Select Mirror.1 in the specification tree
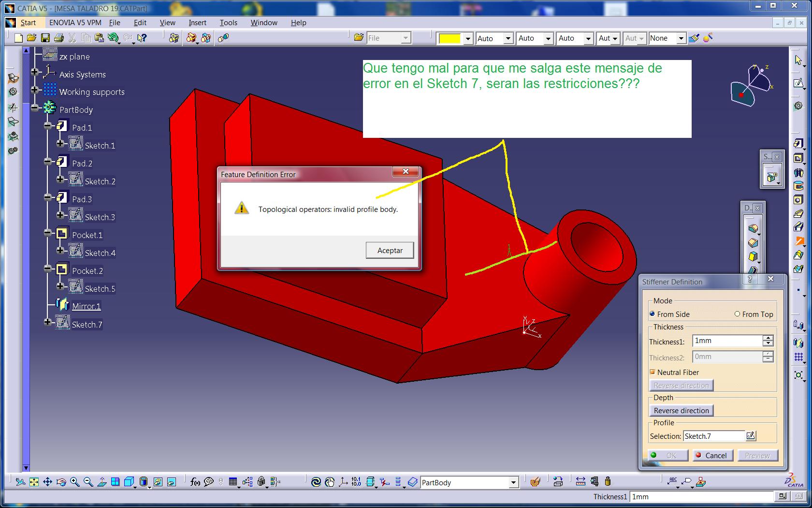 [x=87, y=306]
